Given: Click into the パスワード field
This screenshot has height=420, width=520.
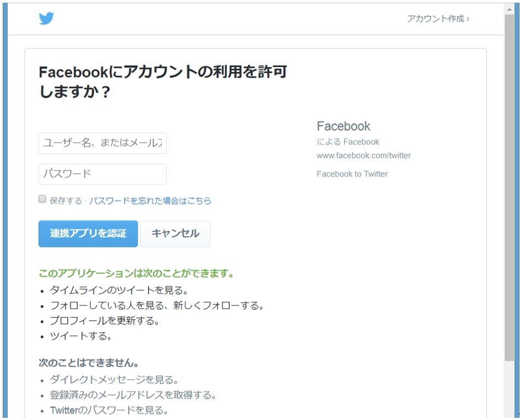Looking at the screenshot, I should point(102,174).
